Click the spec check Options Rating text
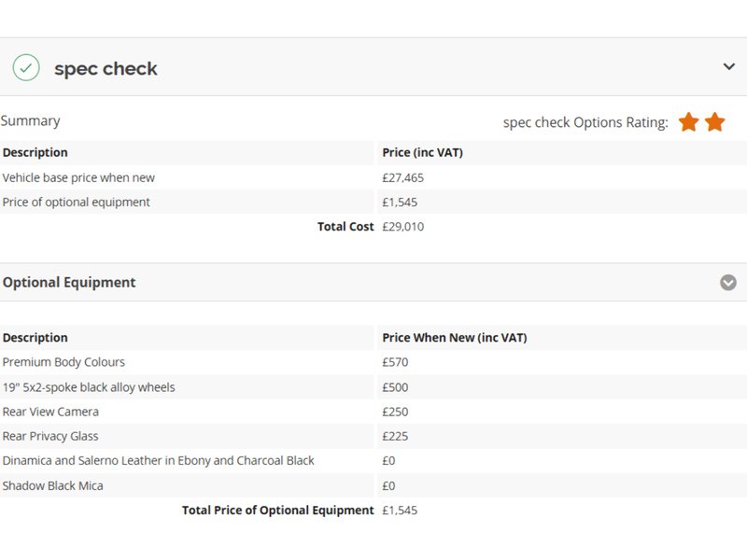The image size is (747, 560). click(585, 122)
